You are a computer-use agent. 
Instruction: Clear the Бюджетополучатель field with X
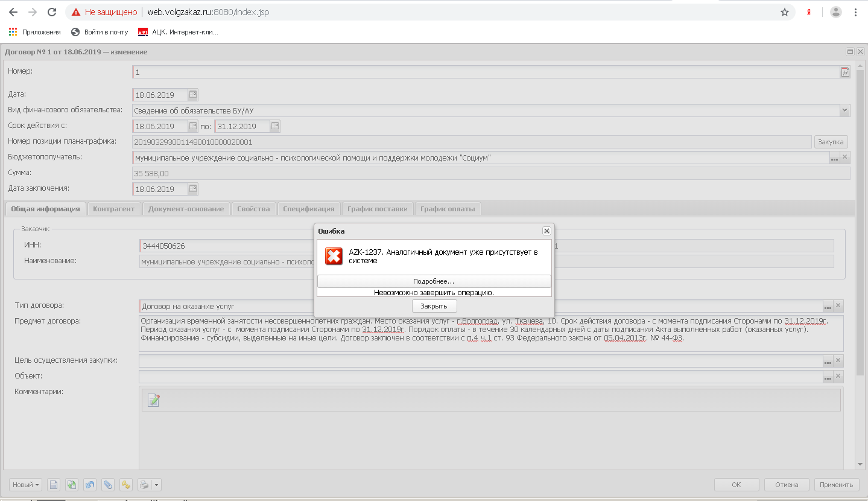click(845, 158)
